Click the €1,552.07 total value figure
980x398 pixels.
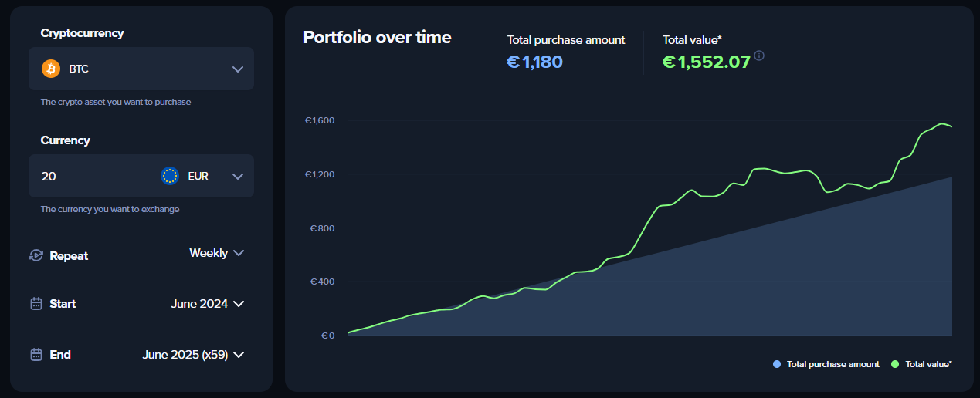[707, 62]
